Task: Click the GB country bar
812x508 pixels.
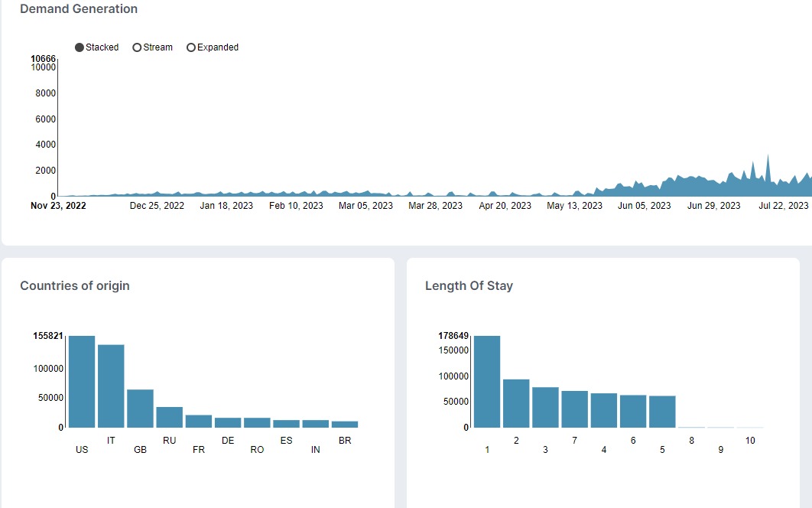Action: 141,409
